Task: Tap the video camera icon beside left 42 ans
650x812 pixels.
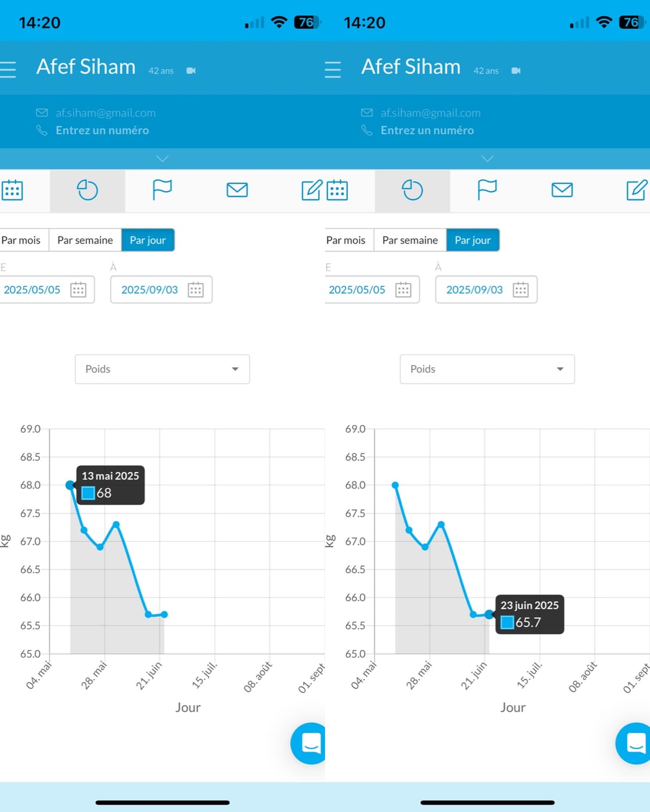Action: coord(191,71)
